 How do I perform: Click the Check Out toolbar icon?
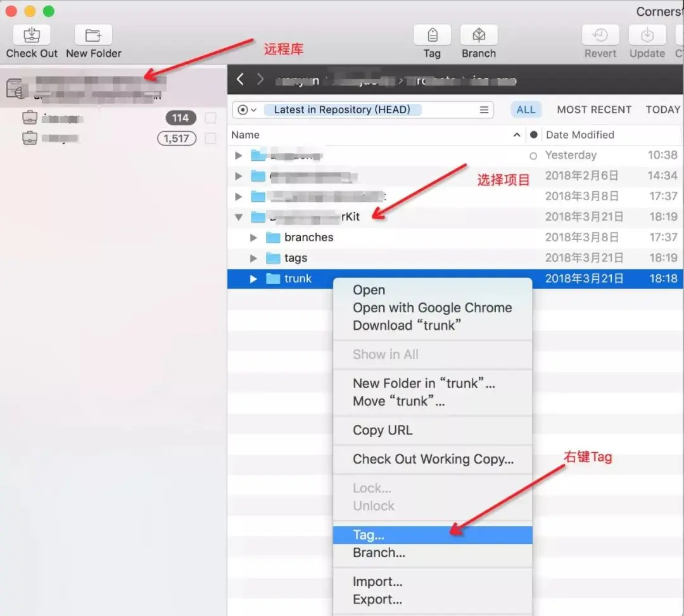32,35
